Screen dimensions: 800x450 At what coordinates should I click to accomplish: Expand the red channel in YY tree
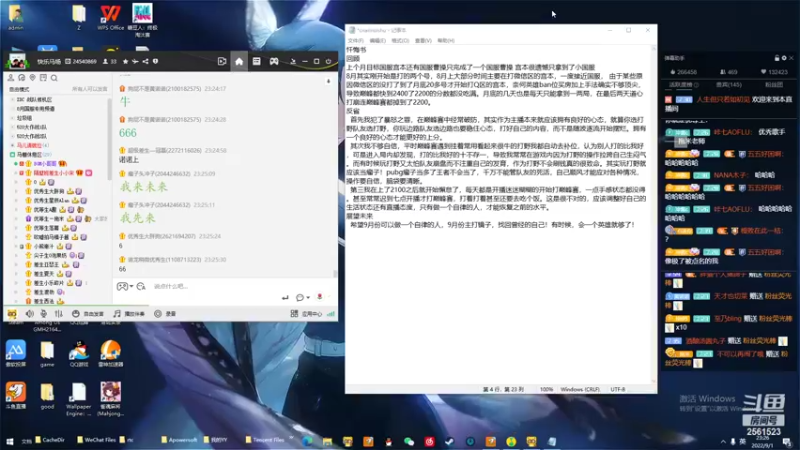tap(13, 145)
